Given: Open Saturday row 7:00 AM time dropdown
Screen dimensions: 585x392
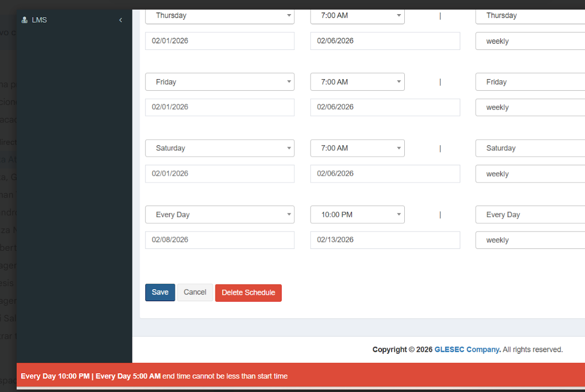Looking at the screenshot, I should [357, 148].
